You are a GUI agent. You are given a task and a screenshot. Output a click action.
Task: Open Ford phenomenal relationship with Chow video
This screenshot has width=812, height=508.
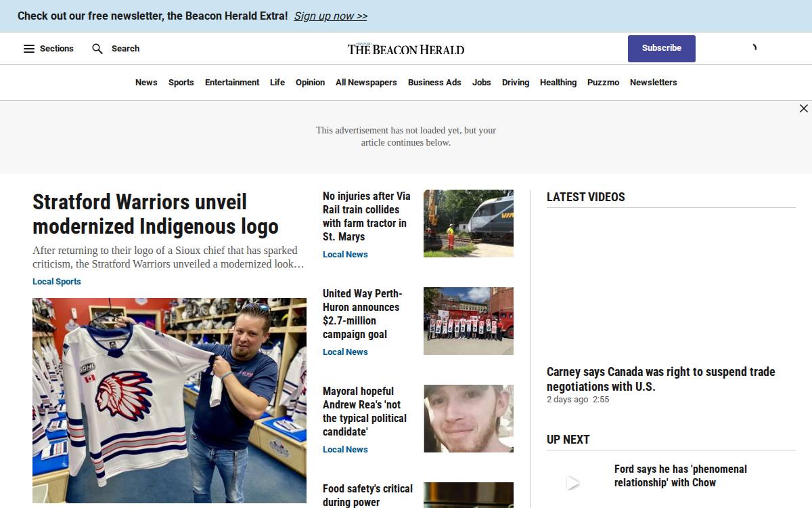[x=681, y=475]
